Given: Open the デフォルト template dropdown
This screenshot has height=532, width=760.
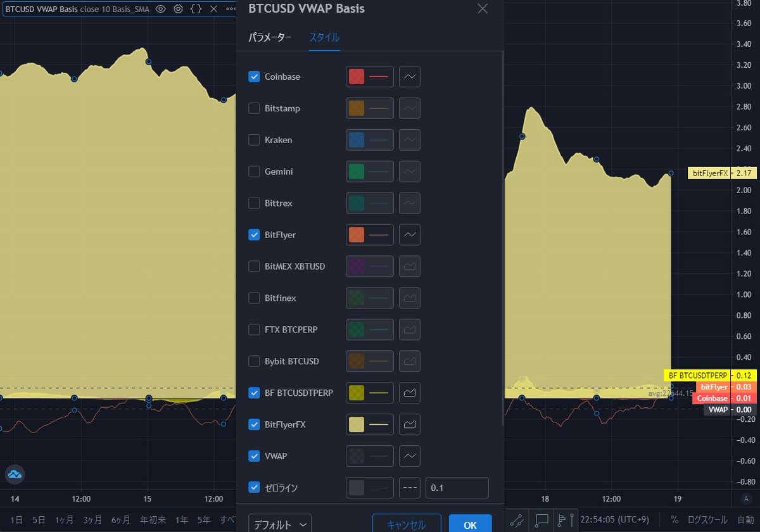Looking at the screenshot, I should (279, 524).
